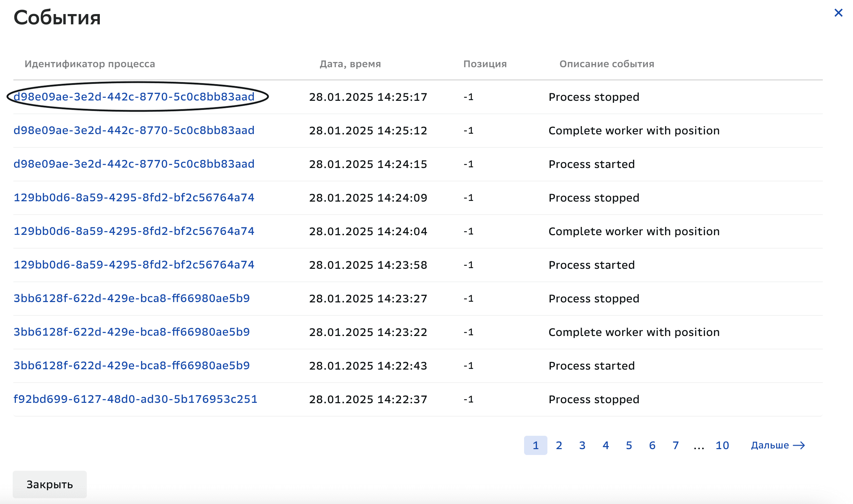Jump to page 3 in pagination

coord(582,445)
